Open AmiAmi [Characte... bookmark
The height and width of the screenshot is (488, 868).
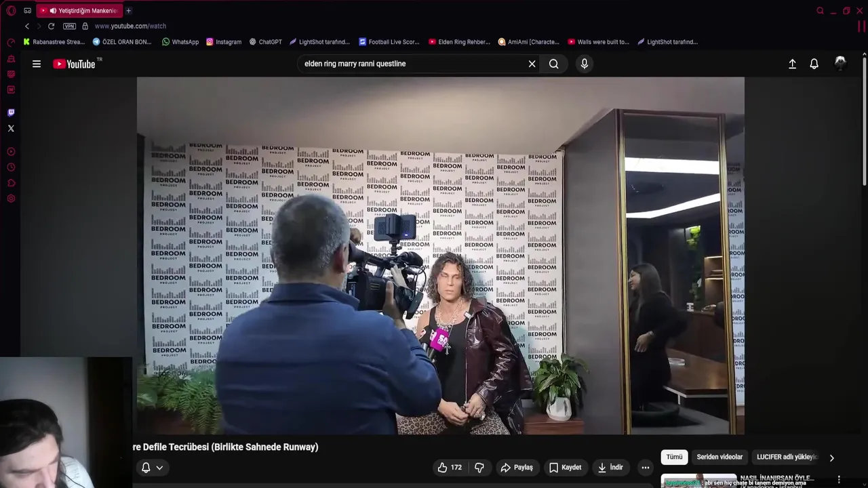(528, 42)
